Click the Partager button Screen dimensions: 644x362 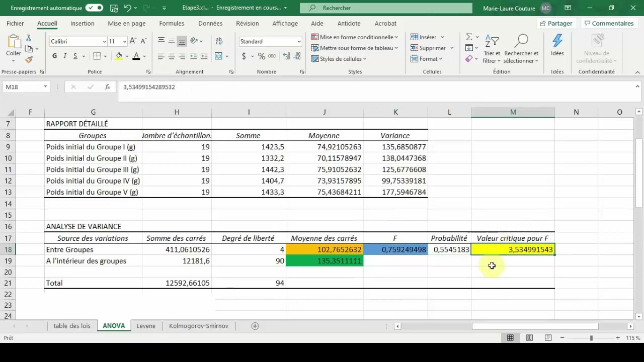[556, 24]
